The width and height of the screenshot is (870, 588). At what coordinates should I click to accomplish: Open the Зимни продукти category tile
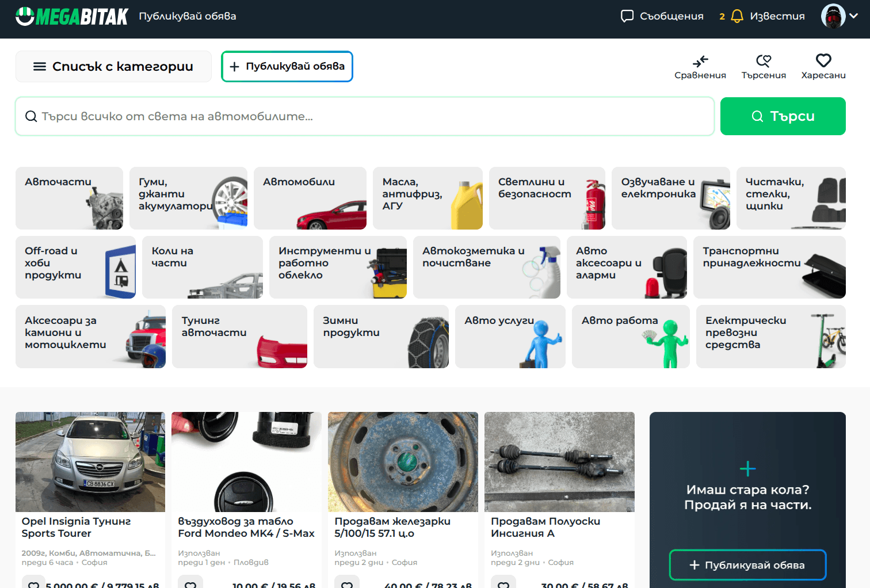click(x=381, y=337)
